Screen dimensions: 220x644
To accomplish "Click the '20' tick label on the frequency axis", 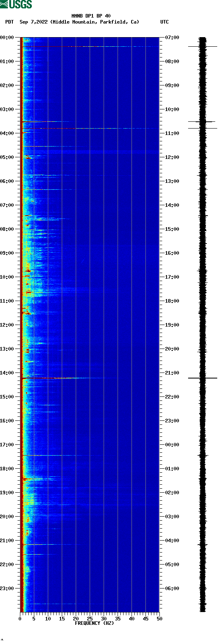I will pyautogui.click(x=76, y=619).
